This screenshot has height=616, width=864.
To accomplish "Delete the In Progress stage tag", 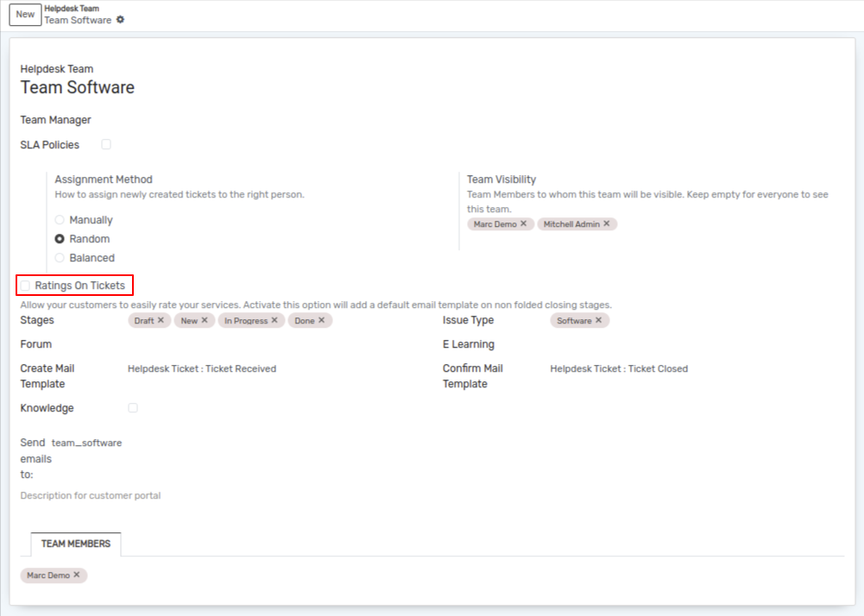I will click(x=274, y=320).
